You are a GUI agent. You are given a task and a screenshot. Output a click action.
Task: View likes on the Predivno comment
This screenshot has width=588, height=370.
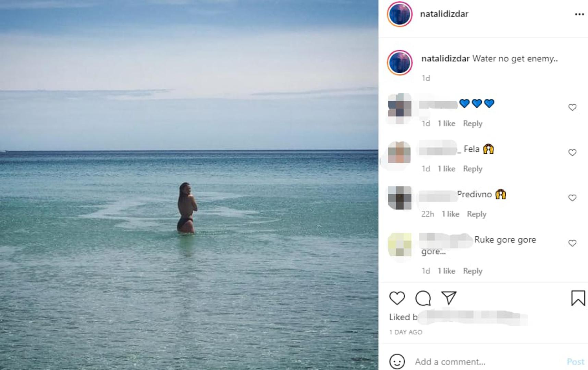[450, 214]
